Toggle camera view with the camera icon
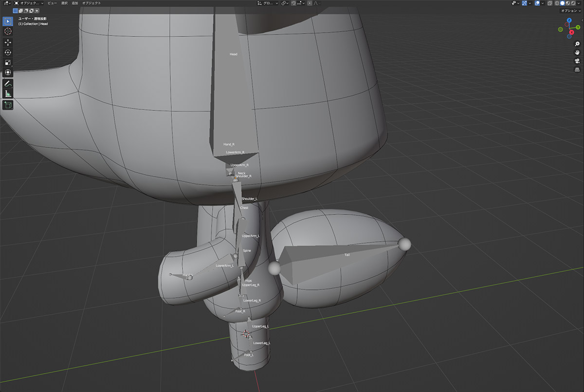Screen dimensions: 584x392 click(577, 61)
